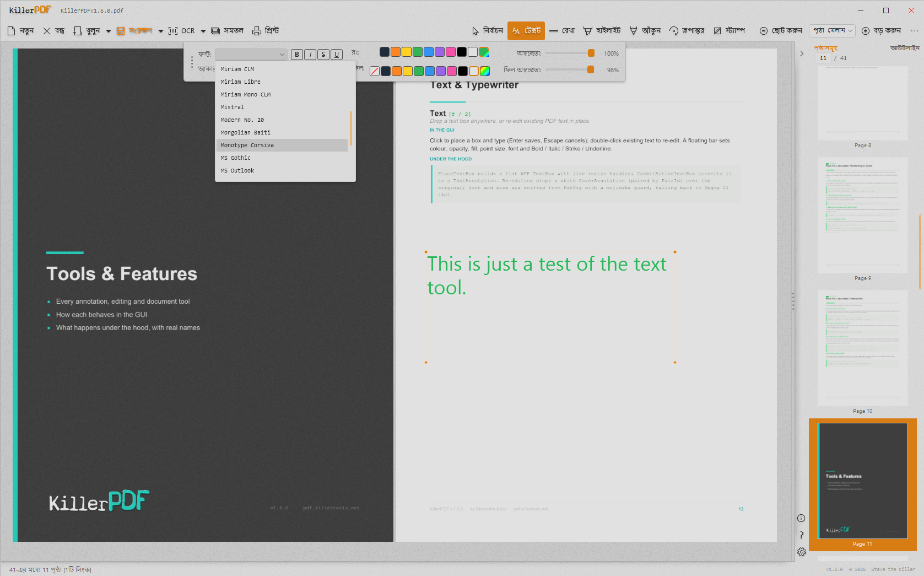Screen dimensions: 924x576
Task: Zoom in with বড় করুন
Action: (x=881, y=31)
